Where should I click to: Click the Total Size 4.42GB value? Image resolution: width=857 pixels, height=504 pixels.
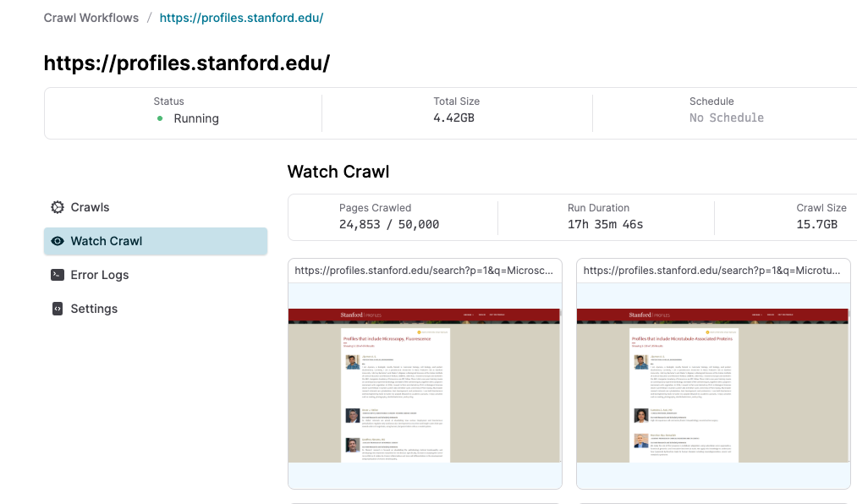click(x=453, y=118)
